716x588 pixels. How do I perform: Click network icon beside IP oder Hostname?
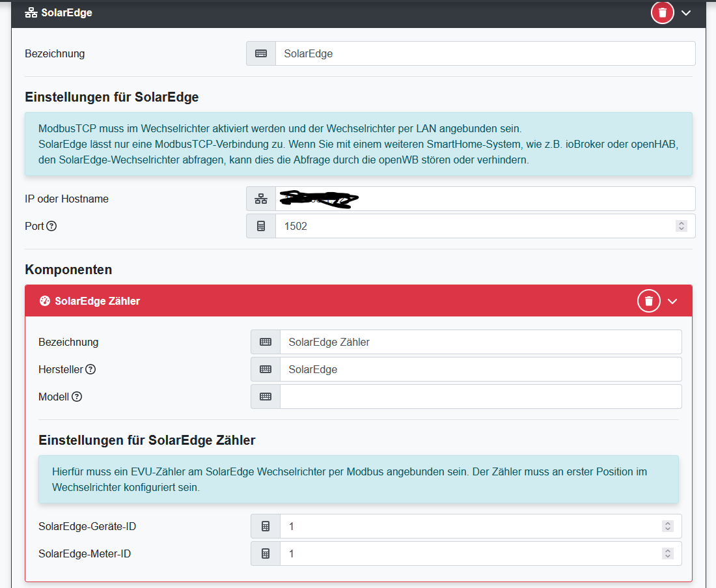click(x=261, y=199)
